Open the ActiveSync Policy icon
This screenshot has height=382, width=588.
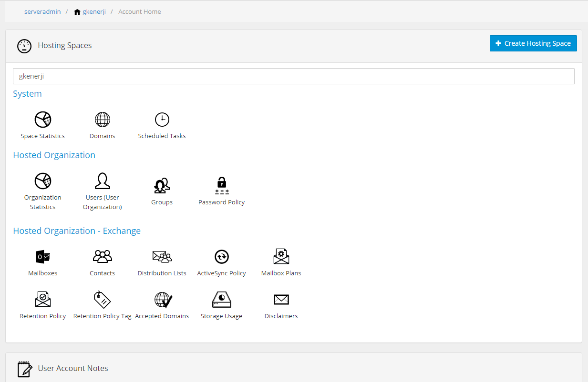[x=222, y=257]
